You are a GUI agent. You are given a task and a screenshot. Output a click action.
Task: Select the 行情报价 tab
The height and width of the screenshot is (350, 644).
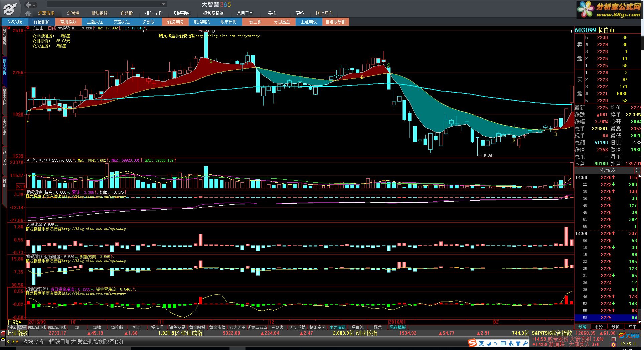point(42,22)
